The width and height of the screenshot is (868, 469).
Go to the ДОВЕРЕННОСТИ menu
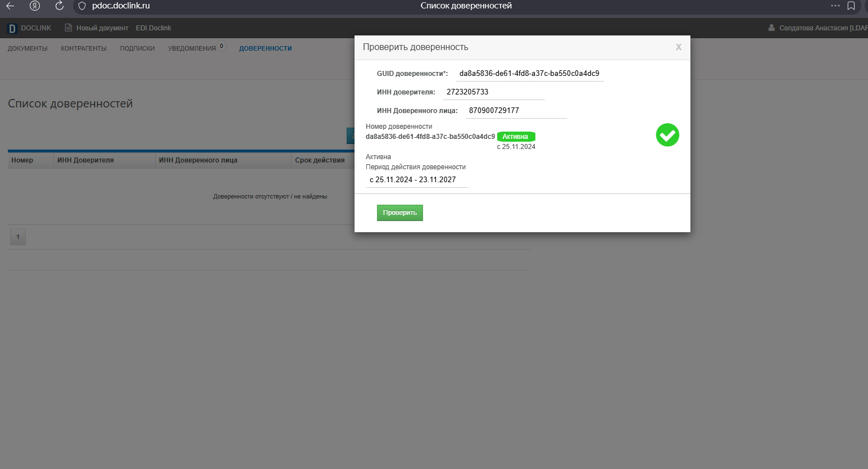point(265,48)
